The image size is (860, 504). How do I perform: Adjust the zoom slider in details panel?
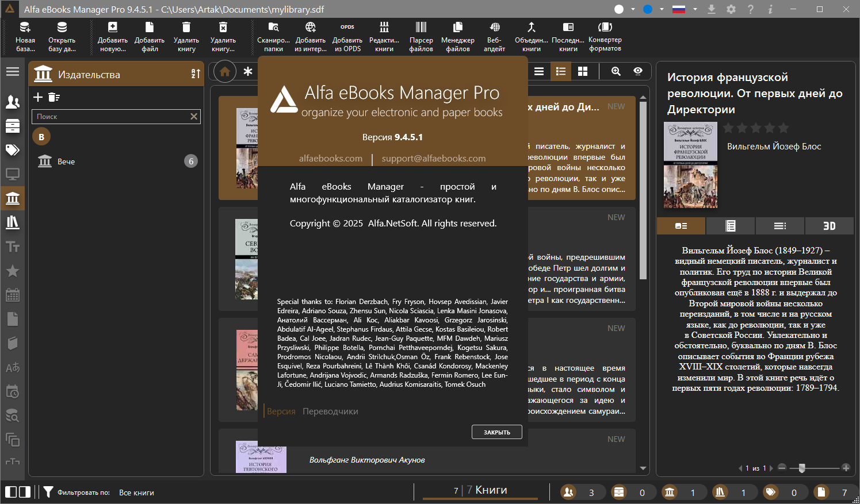point(802,468)
